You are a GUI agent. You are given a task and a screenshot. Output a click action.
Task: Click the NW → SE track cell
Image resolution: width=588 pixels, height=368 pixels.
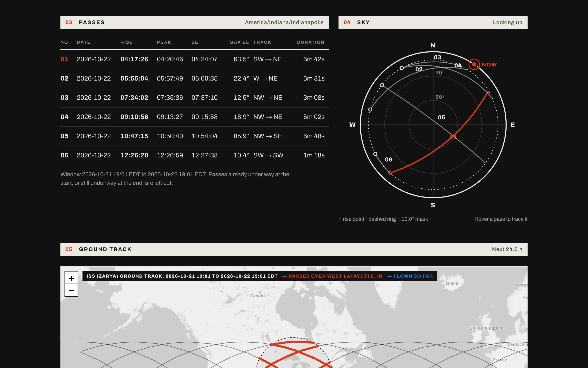(267, 136)
